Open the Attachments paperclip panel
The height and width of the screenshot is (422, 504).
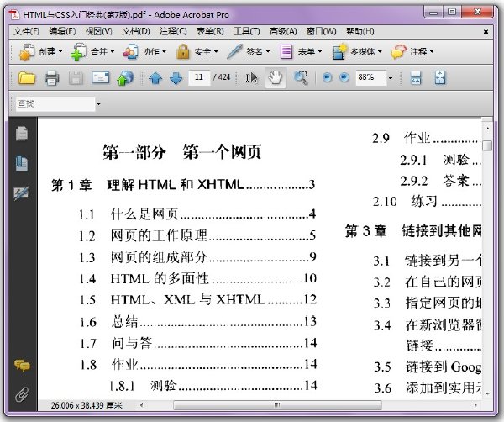(x=22, y=394)
